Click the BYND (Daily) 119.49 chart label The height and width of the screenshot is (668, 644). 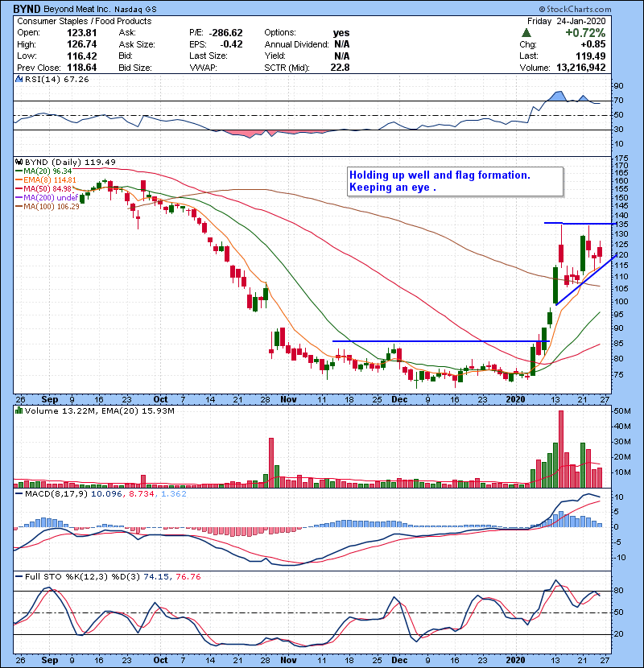click(x=70, y=162)
